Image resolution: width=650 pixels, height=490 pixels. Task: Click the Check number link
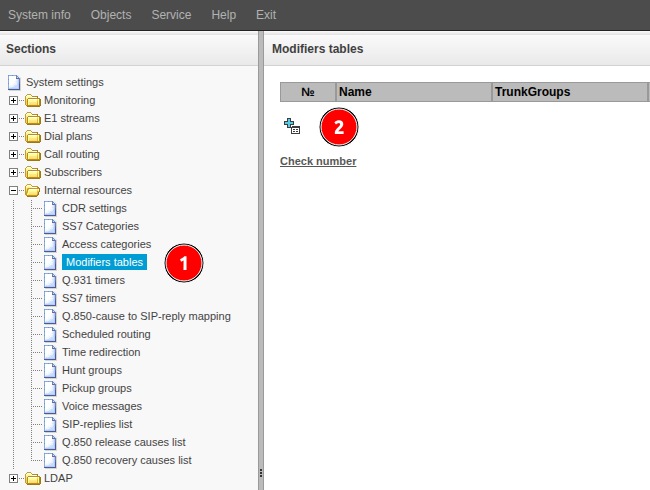pos(318,161)
